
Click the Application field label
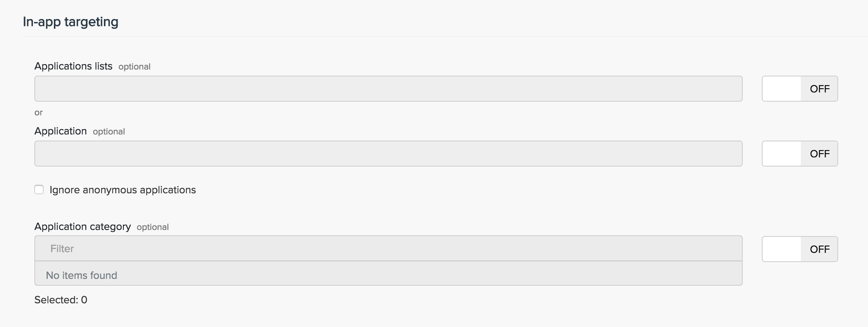[x=61, y=131]
